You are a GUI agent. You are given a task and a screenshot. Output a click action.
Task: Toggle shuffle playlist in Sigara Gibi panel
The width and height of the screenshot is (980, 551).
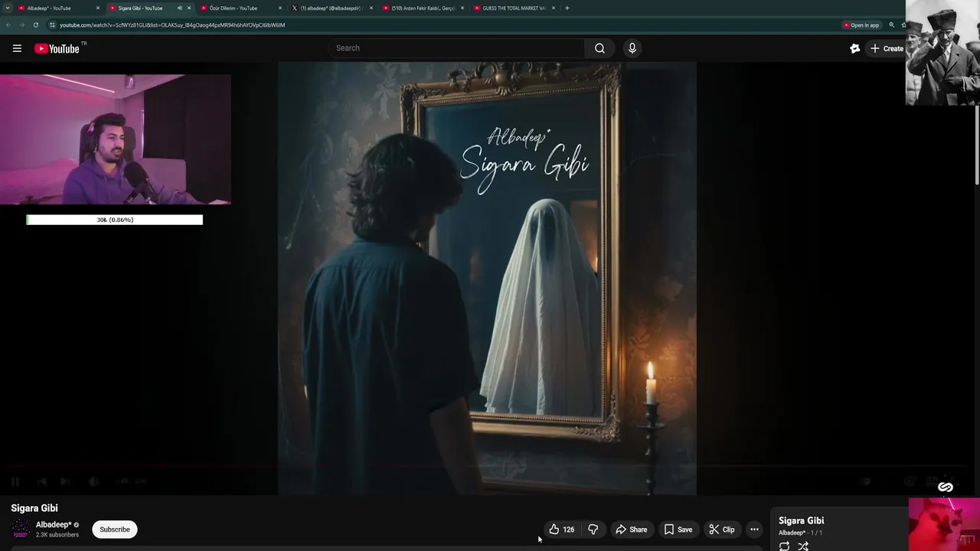pyautogui.click(x=803, y=546)
